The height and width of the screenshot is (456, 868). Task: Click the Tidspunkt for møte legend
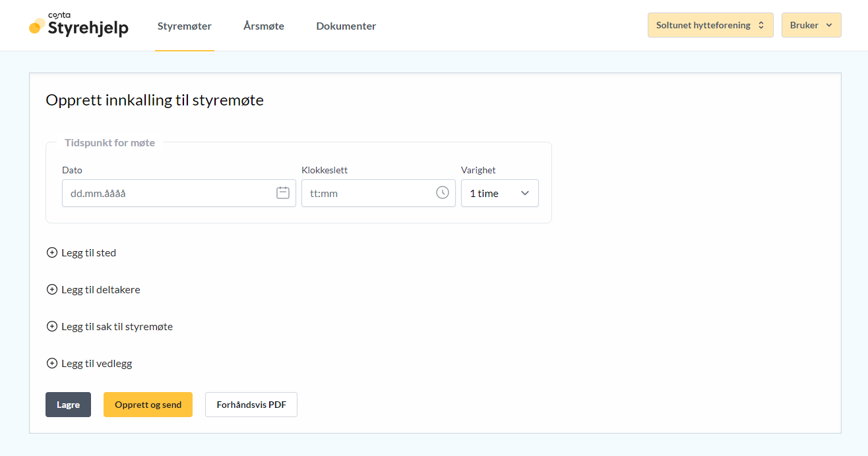pos(109,142)
